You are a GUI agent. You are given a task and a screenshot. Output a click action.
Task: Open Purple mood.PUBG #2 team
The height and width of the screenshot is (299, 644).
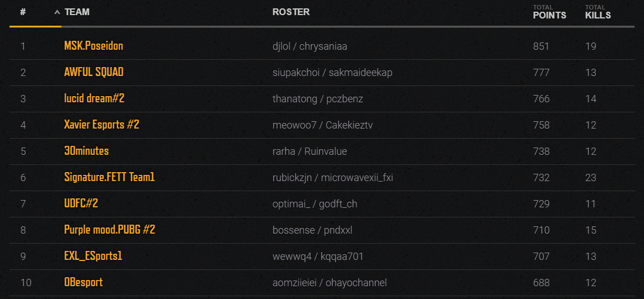109,230
